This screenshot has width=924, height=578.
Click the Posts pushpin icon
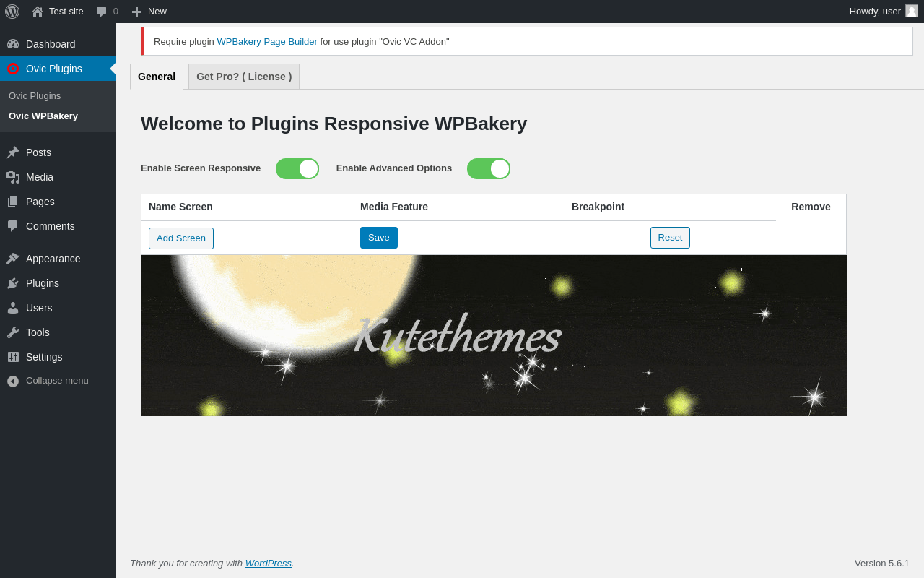tap(13, 152)
